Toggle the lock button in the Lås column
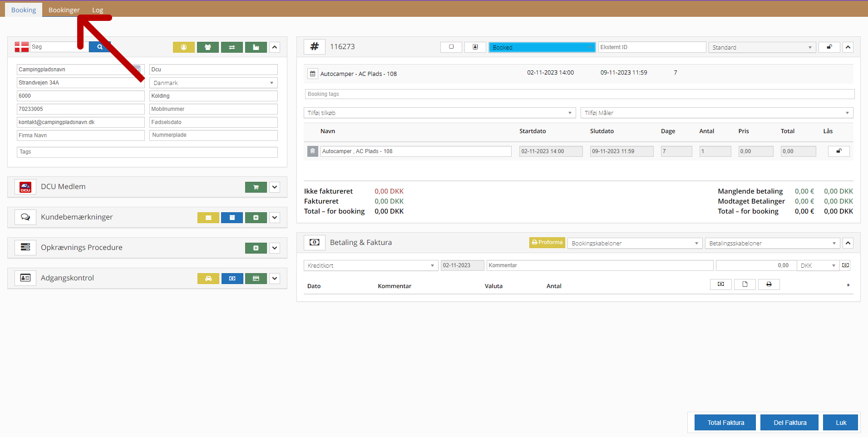The height and width of the screenshot is (439, 868). click(x=838, y=151)
